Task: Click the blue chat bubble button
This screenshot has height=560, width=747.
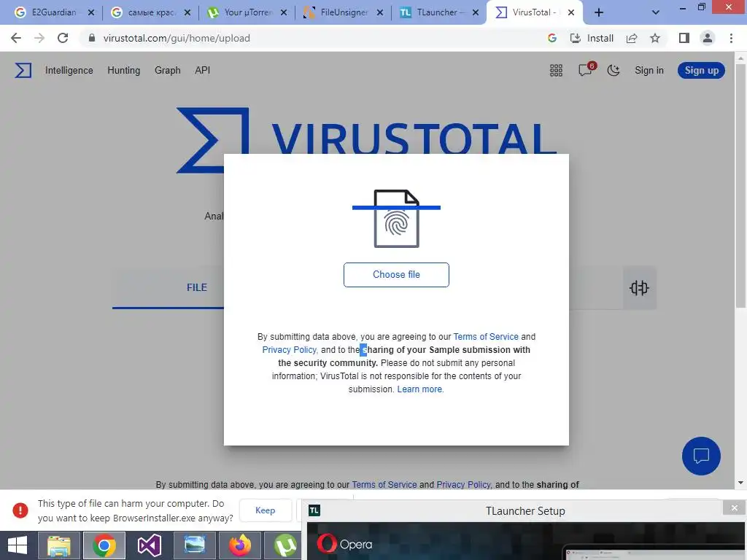Action: [x=701, y=456]
